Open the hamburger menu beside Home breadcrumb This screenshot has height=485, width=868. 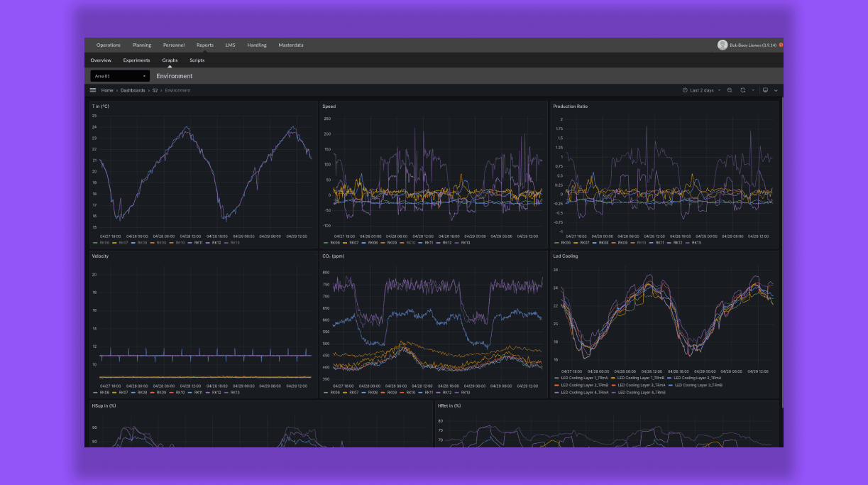pyautogui.click(x=93, y=90)
